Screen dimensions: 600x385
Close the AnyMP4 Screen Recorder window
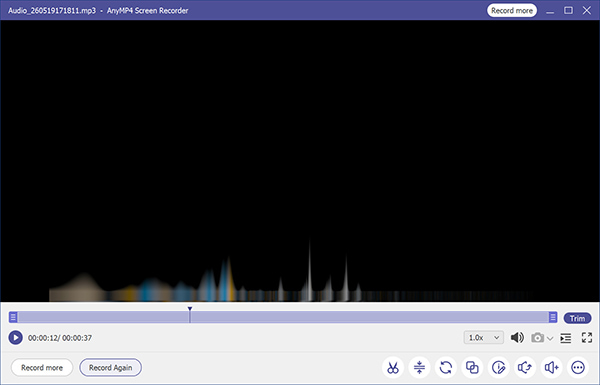coord(587,10)
